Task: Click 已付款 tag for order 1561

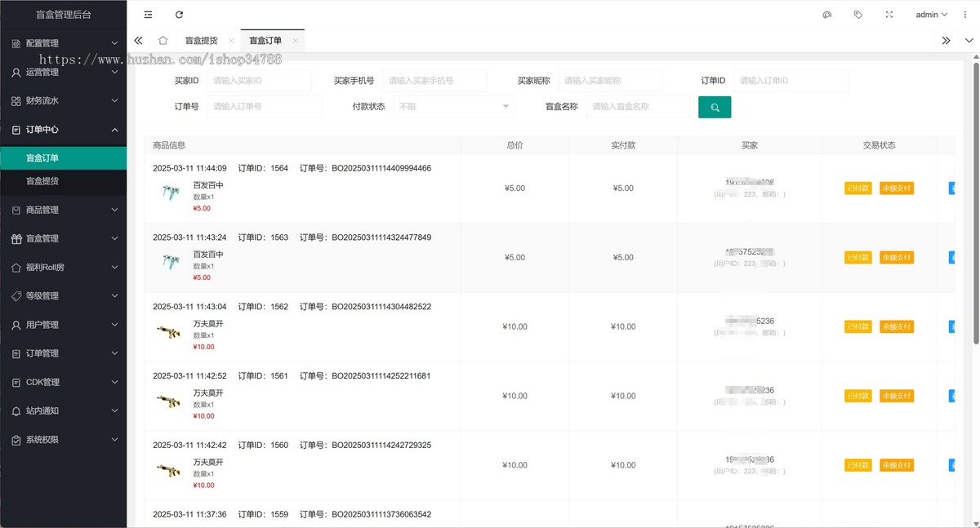Action: click(858, 396)
